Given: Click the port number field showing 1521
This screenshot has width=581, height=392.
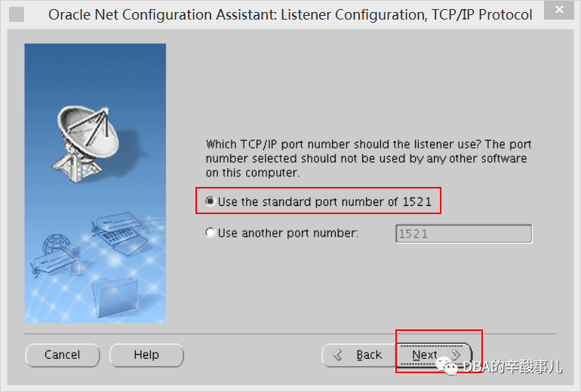Looking at the screenshot, I should tap(464, 234).
